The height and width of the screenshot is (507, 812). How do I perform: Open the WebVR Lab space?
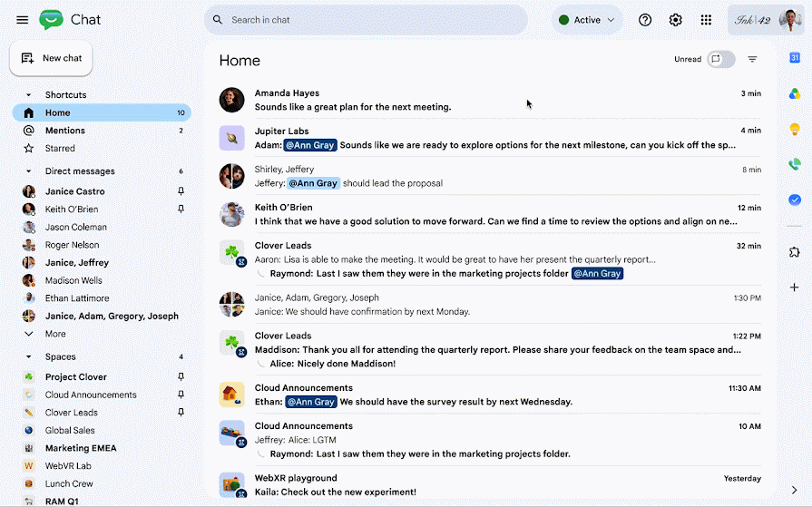[x=102, y=465]
